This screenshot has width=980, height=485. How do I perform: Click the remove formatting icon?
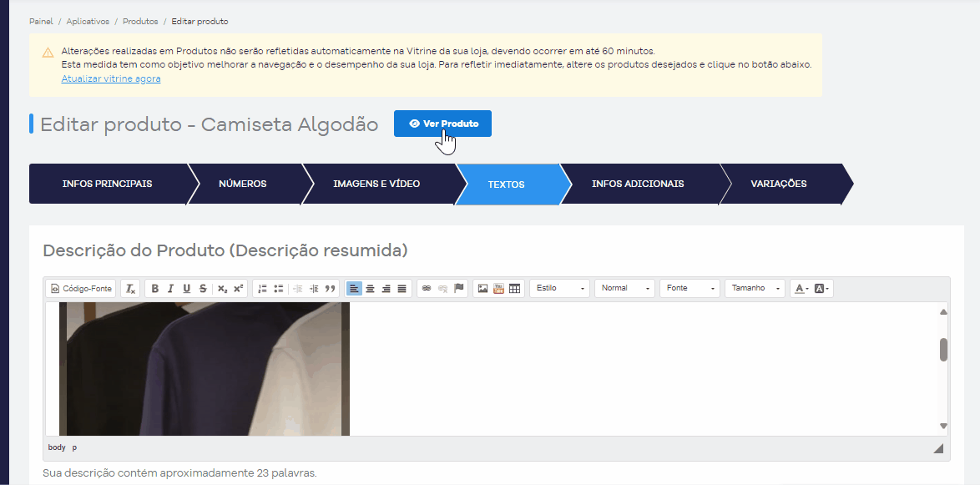130,289
